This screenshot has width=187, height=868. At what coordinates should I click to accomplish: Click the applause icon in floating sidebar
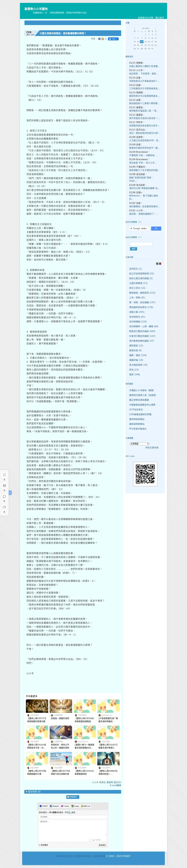click(4, 486)
